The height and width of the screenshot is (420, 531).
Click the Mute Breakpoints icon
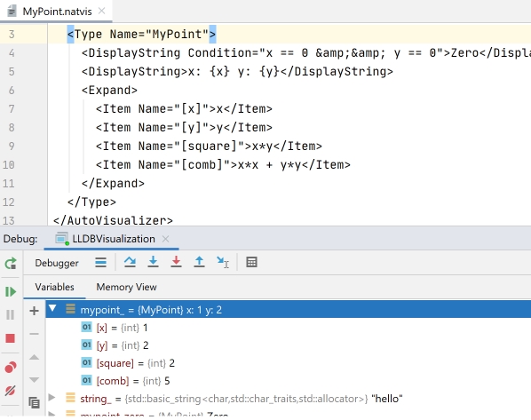pyautogui.click(x=11, y=391)
